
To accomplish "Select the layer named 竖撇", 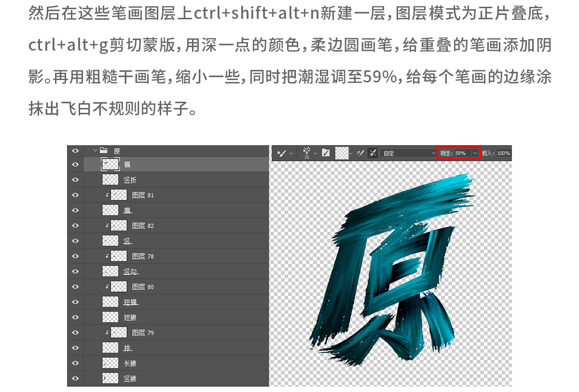I will pyautogui.click(x=130, y=378).
